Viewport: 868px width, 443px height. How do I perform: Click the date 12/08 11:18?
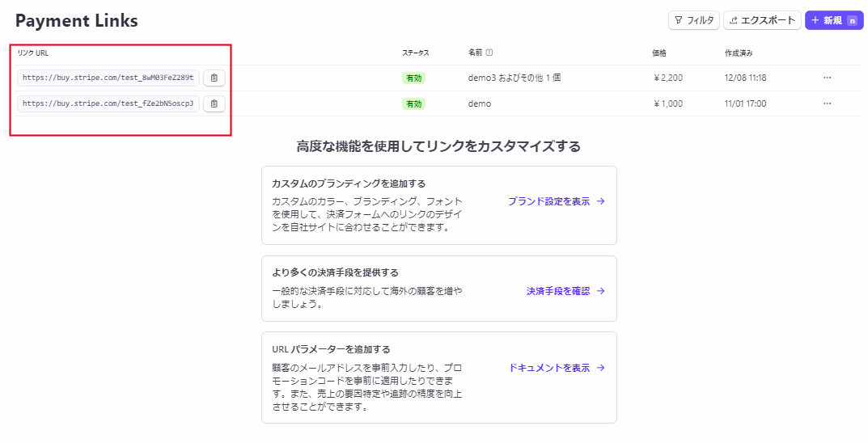click(745, 78)
